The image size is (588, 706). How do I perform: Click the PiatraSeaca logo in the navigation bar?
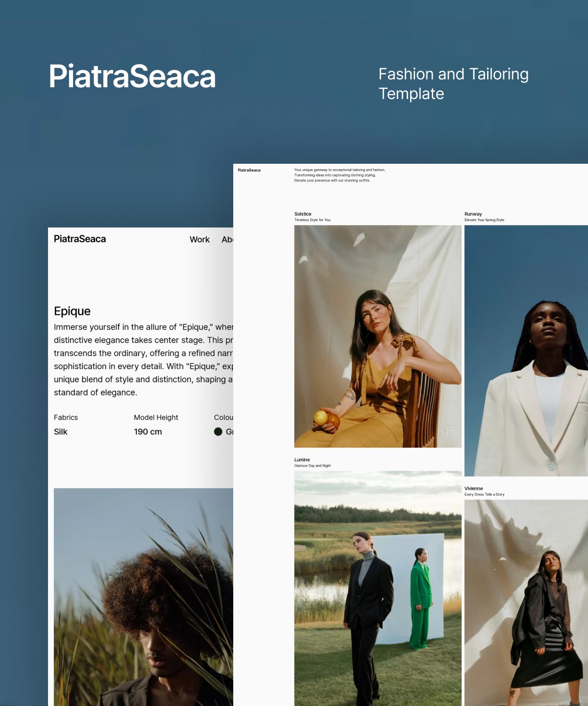pos(80,239)
